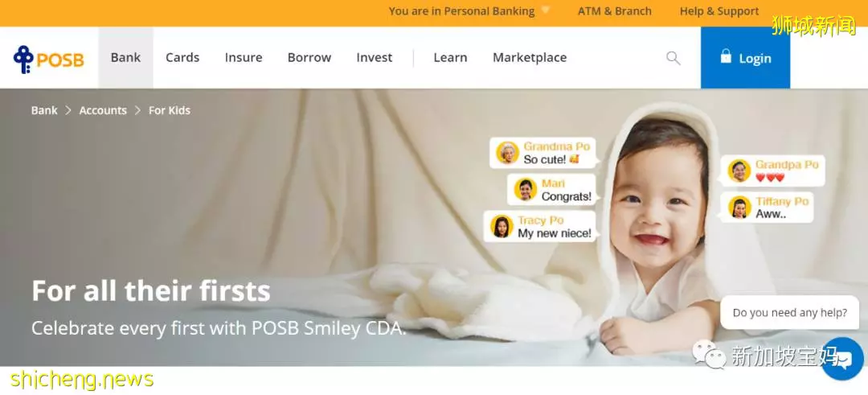Click Tracy Po's avatar
Image resolution: width=868 pixels, height=395 pixels.
click(x=502, y=227)
